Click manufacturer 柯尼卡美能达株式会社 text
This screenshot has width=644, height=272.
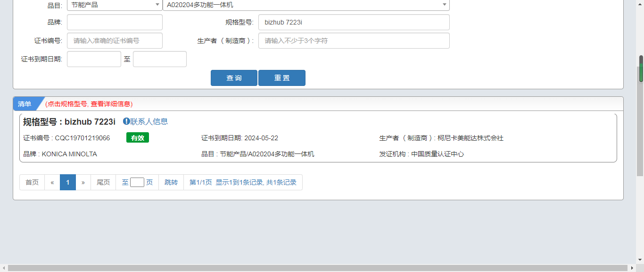[471, 138]
